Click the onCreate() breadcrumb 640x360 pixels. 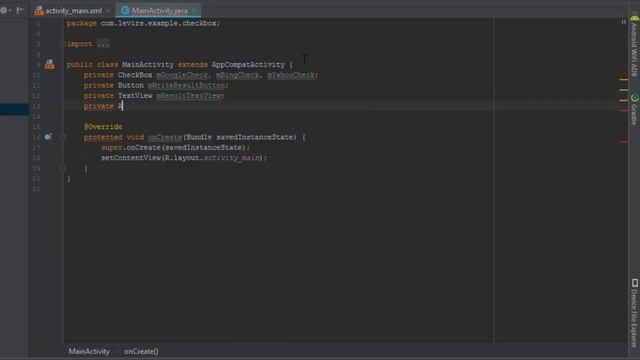click(x=141, y=351)
